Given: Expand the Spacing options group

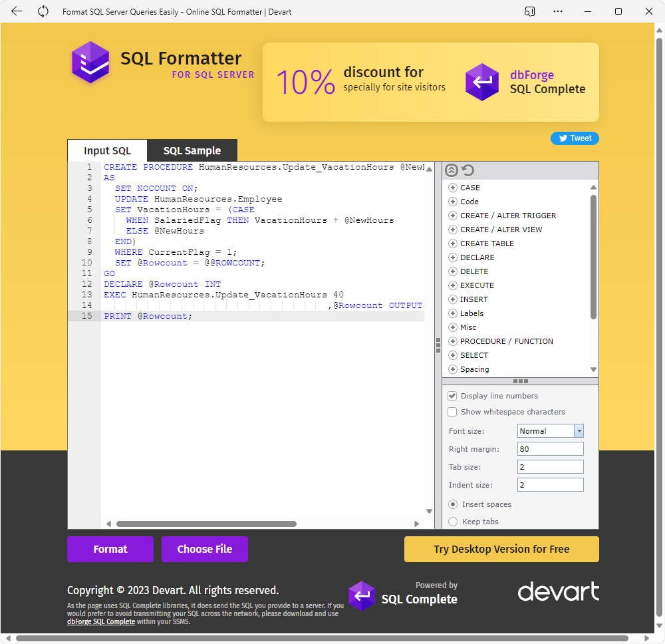Looking at the screenshot, I should coord(453,369).
